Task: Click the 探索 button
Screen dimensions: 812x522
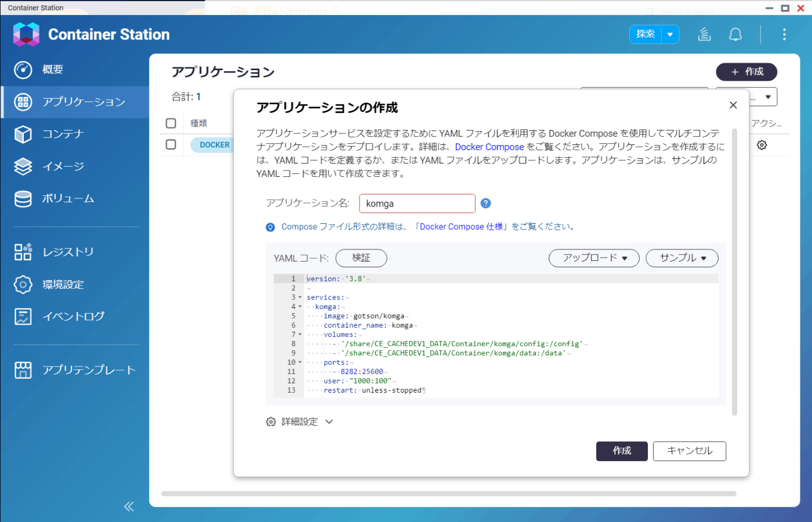Action: coord(646,34)
